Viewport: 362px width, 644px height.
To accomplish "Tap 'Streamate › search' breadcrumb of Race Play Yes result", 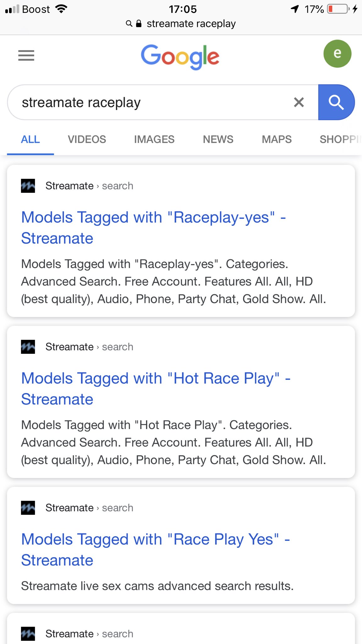I will [x=89, y=508].
